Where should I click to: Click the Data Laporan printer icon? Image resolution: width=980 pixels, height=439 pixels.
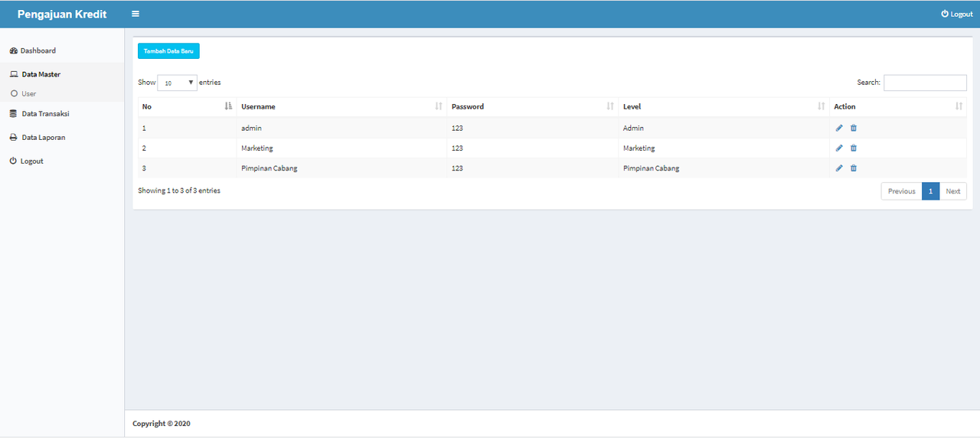click(14, 137)
